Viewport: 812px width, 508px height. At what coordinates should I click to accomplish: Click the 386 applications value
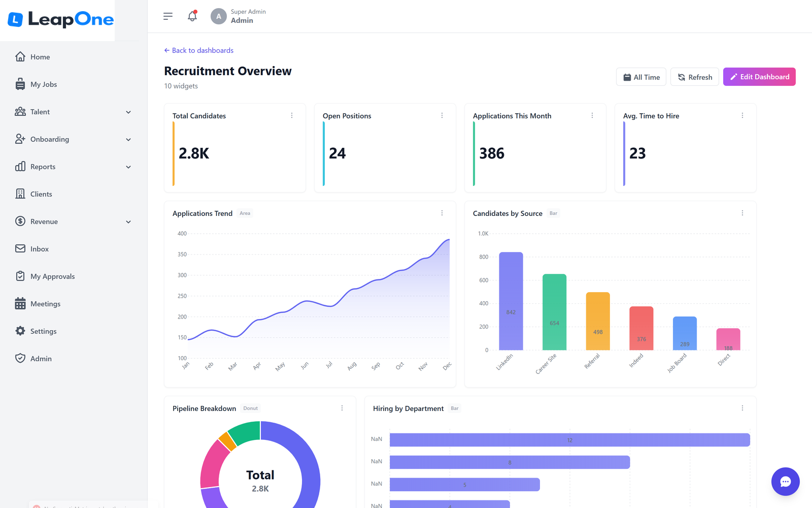pyautogui.click(x=492, y=153)
